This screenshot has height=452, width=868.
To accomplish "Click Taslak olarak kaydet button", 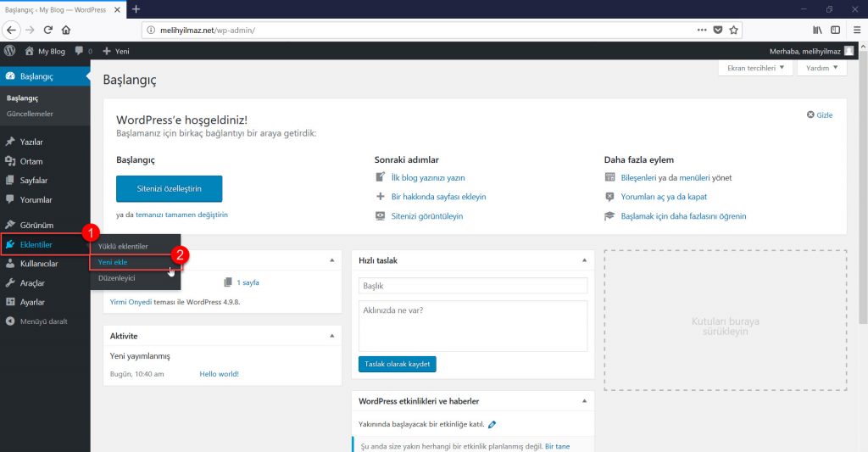I will click(397, 364).
